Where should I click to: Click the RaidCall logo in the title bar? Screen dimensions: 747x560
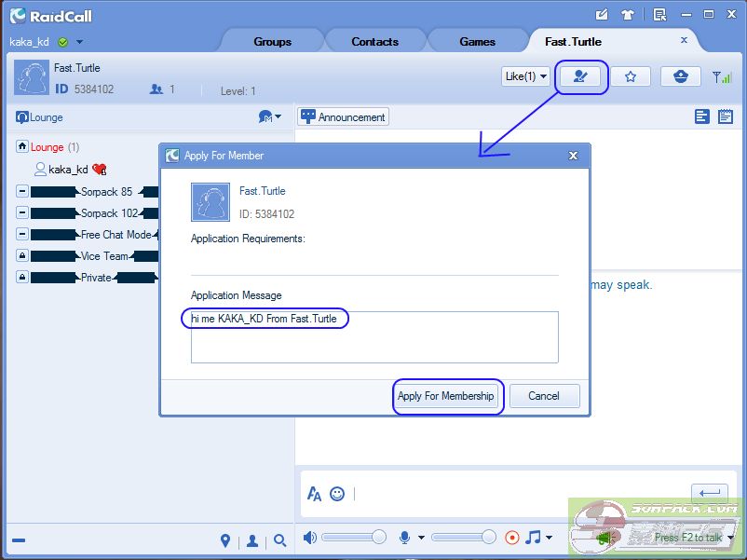51,16
